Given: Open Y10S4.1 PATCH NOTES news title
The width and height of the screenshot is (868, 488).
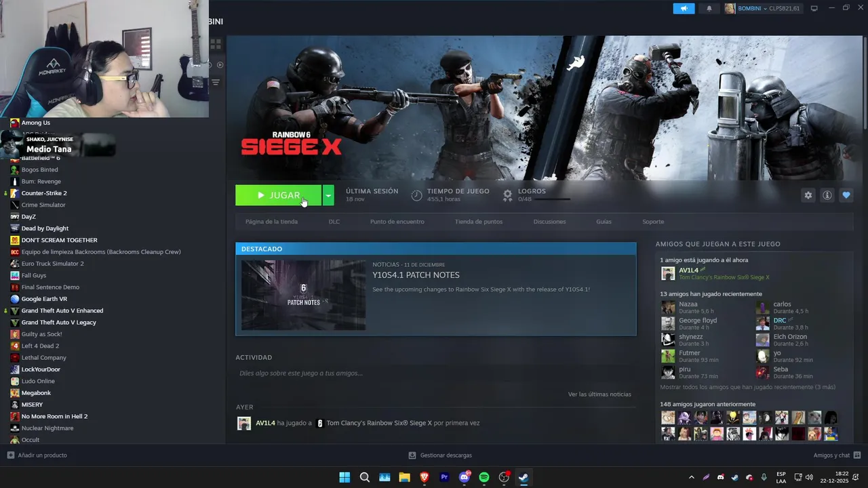Looking at the screenshot, I should (x=416, y=275).
